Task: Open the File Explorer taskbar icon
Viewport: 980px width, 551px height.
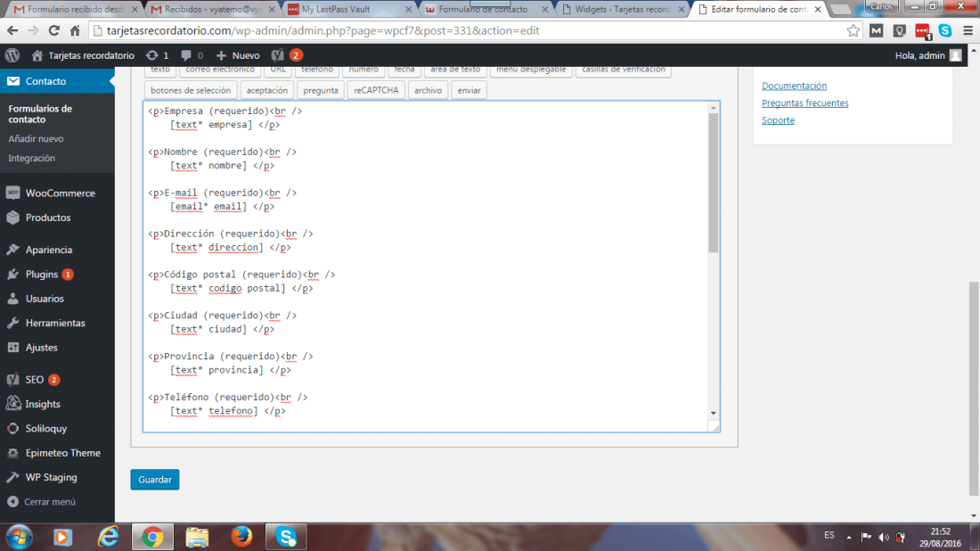Action: click(x=197, y=537)
